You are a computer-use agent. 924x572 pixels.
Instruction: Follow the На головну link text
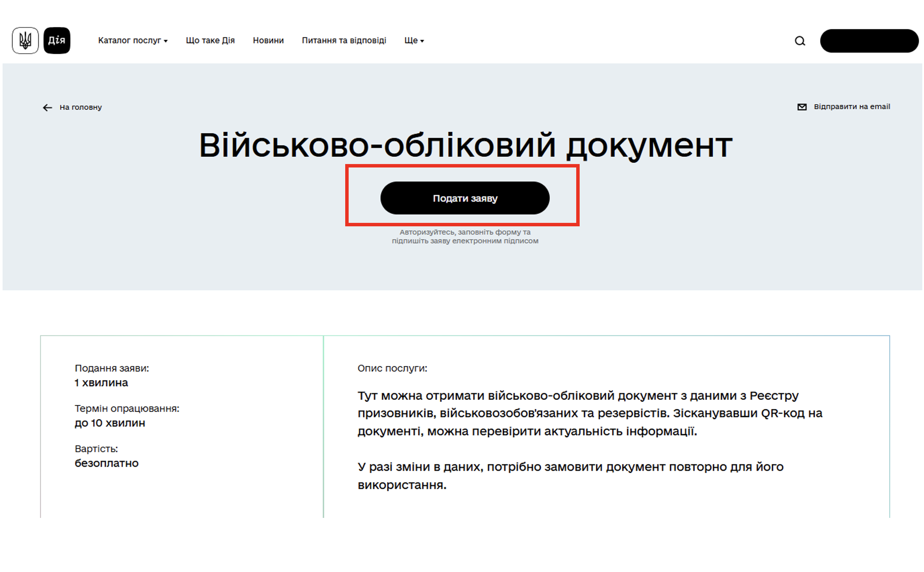[81, 107]
